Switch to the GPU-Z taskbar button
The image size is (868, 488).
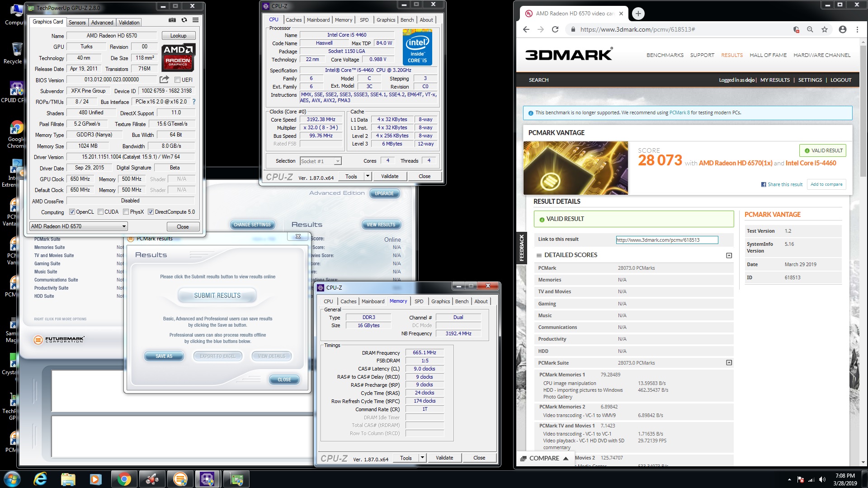[x=236, y=479]
